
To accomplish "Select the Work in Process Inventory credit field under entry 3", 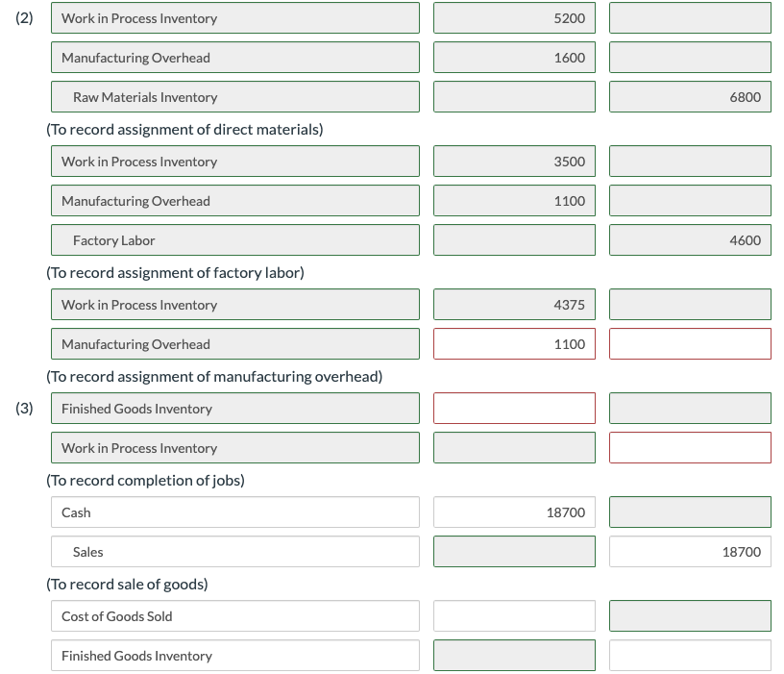I will (689, 447).
